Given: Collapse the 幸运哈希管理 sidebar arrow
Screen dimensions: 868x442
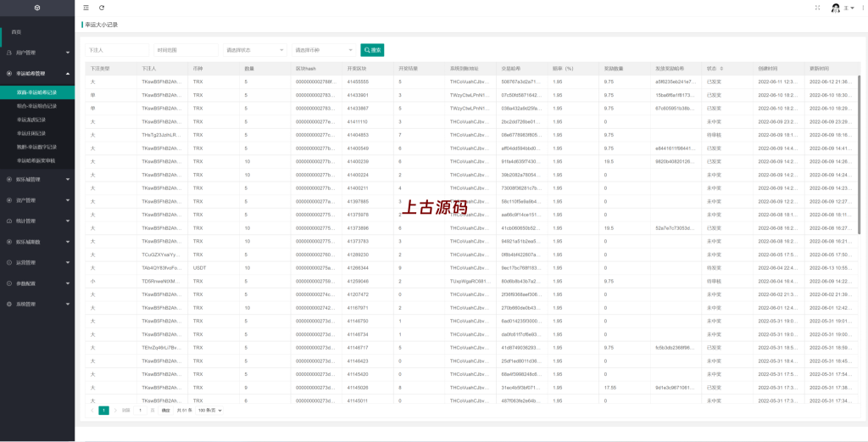Looking at the screenshot, I should pos(68,73).
